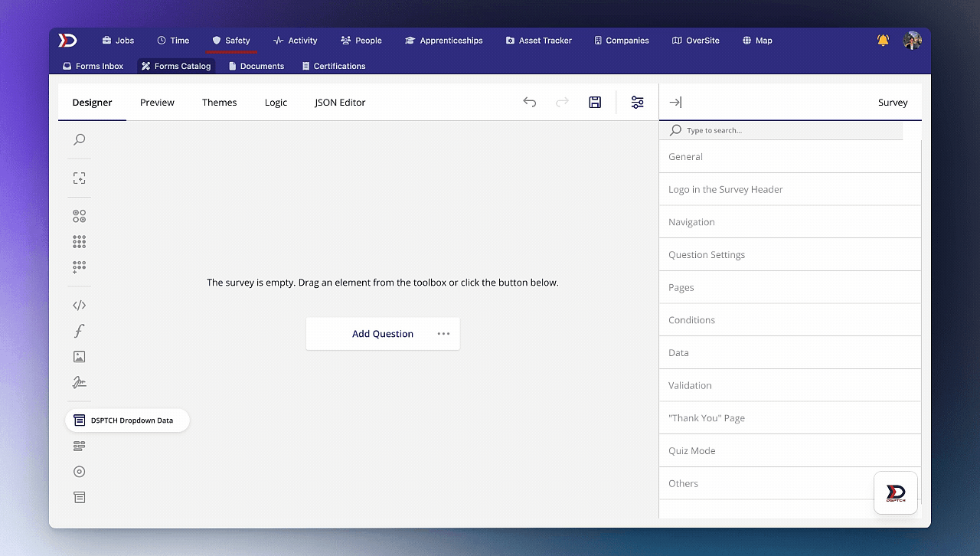The image size is (980, 556).
Task: Expand the Quiz Mode section
Action: [790, 450]
